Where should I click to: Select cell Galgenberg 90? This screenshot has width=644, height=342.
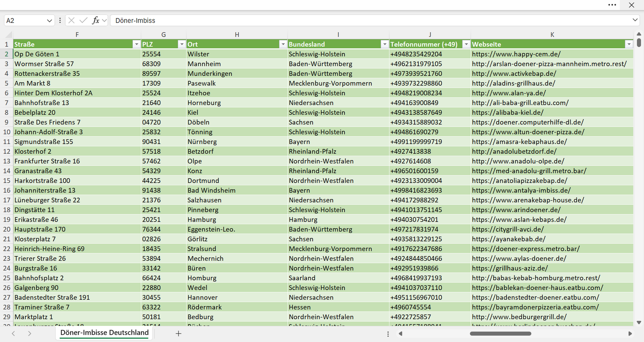point(77,288)
